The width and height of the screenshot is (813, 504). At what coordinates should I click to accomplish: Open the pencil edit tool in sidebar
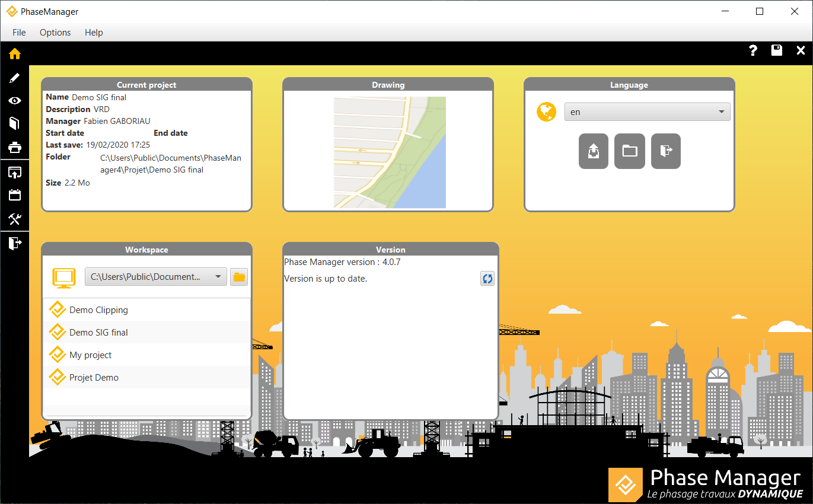pos(14,78)
